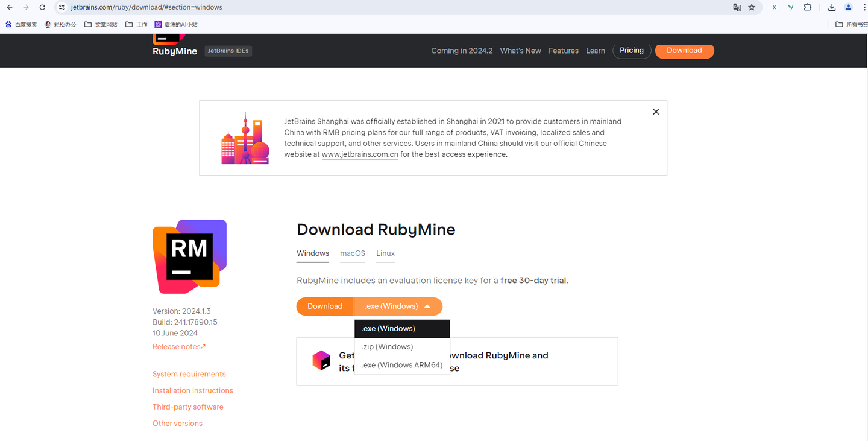Click the cube icon in the Toolbox App banner

[x=321, y=360]
